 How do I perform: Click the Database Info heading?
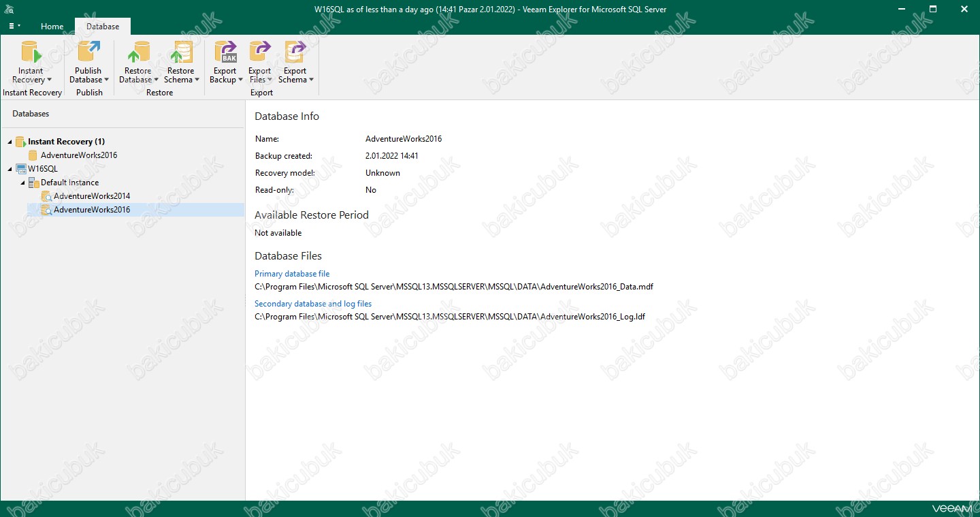[x=287, y=116]
